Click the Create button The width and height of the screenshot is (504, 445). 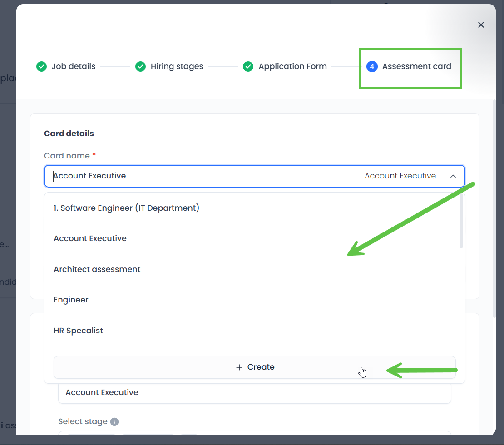pos(255,367)
